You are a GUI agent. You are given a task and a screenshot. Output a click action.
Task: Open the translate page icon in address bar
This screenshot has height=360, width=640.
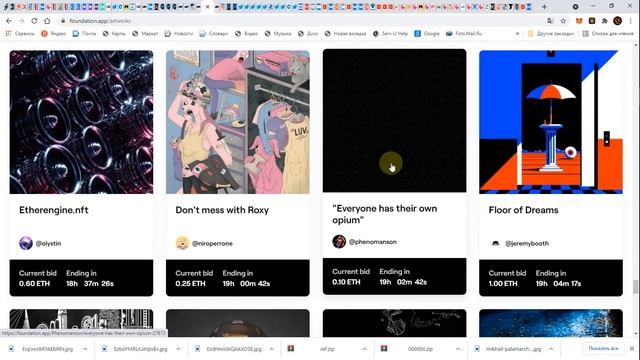550,21
